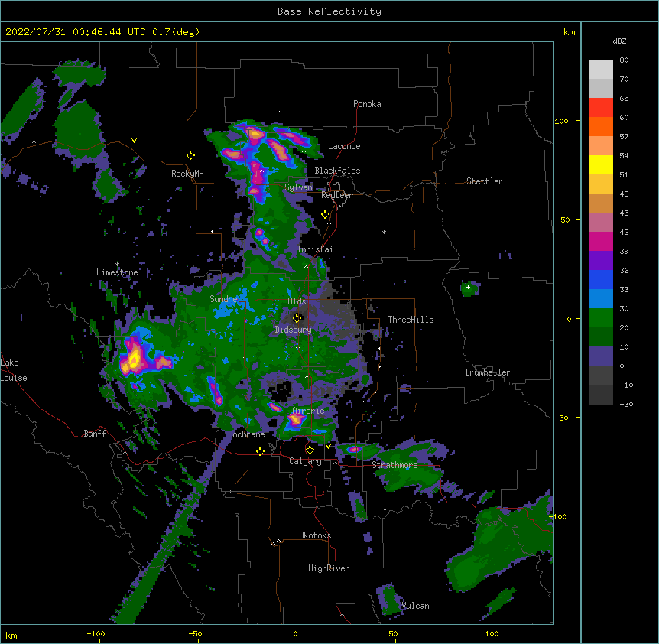The image size is (659, 644).
Task: Click the 80 value on dBZ legend
Action: pos(624,60)
